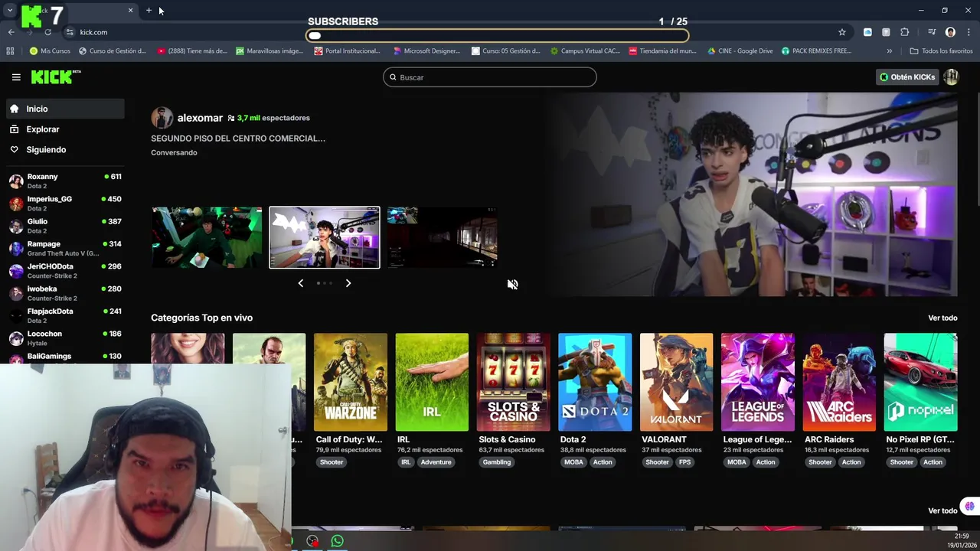Open the Mis Cursos bookmark
The height and width of the screenshot is (551, 980).
click(50, 51)
